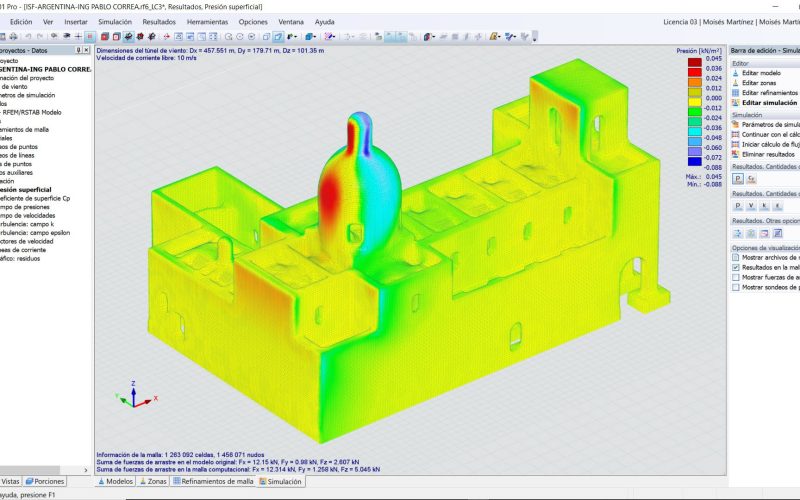Click the Eliminar resultados icon
This screenshot has width=800, height=500.
735,154
